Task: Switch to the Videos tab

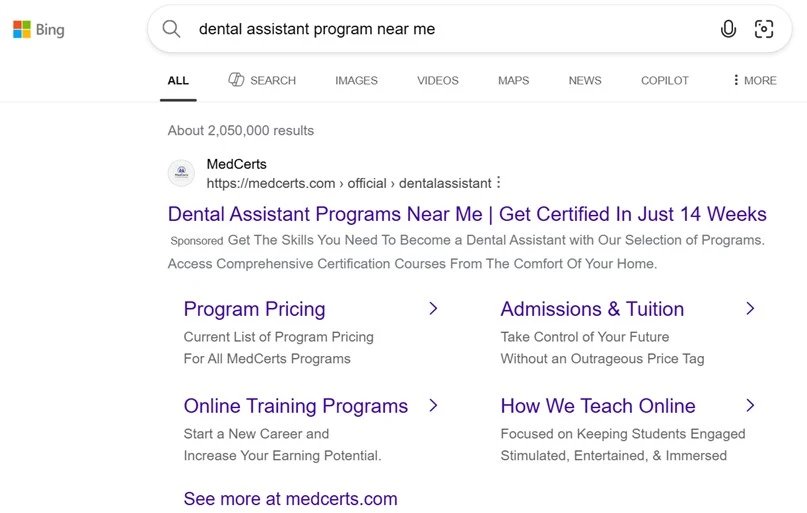Action: [x=437, y=80]
